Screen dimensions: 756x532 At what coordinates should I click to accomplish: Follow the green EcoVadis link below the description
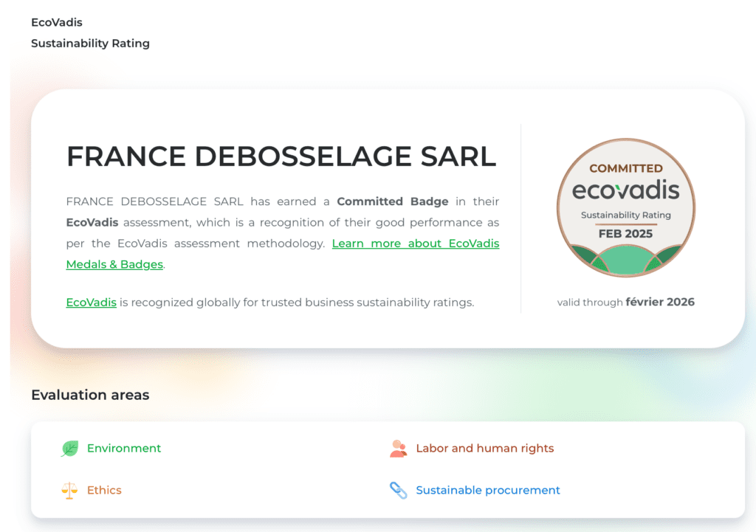(91, 303)
